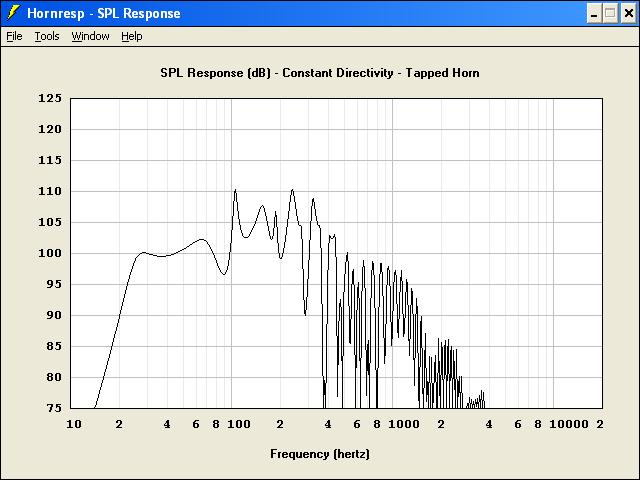The image size is (640, 486).
Task: Click the 10 frequency axis label
Action: [74, 424]
